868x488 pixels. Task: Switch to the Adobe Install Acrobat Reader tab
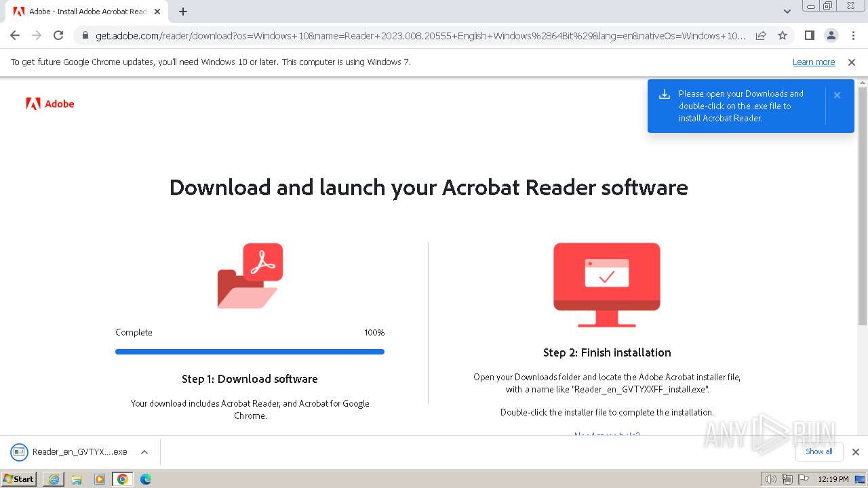pos(87,12)
